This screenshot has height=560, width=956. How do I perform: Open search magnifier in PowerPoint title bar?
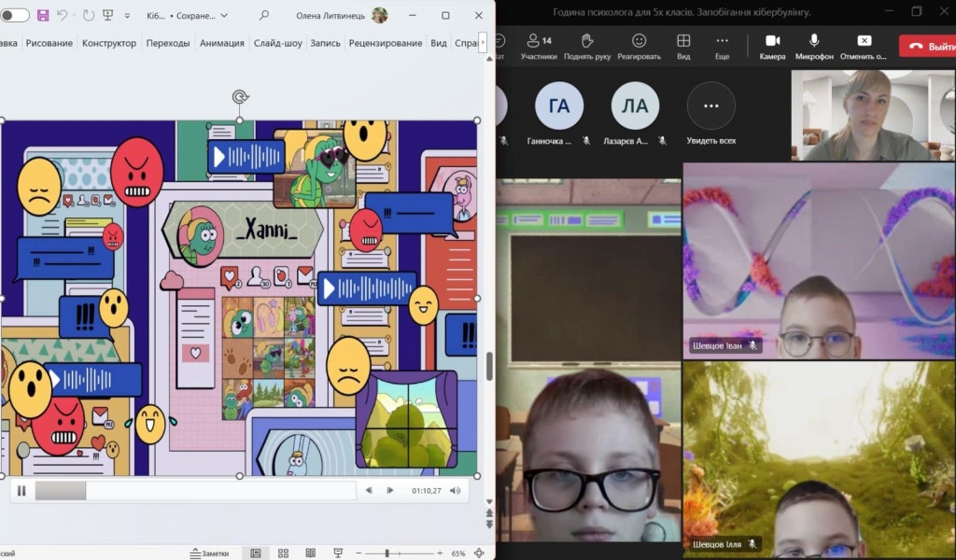click(x=264, y=16)
